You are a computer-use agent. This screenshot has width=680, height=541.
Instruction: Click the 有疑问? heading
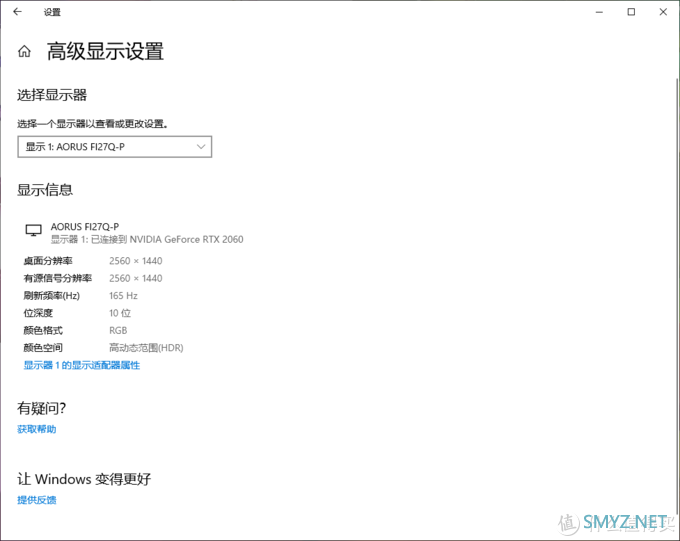click(42, 408)
